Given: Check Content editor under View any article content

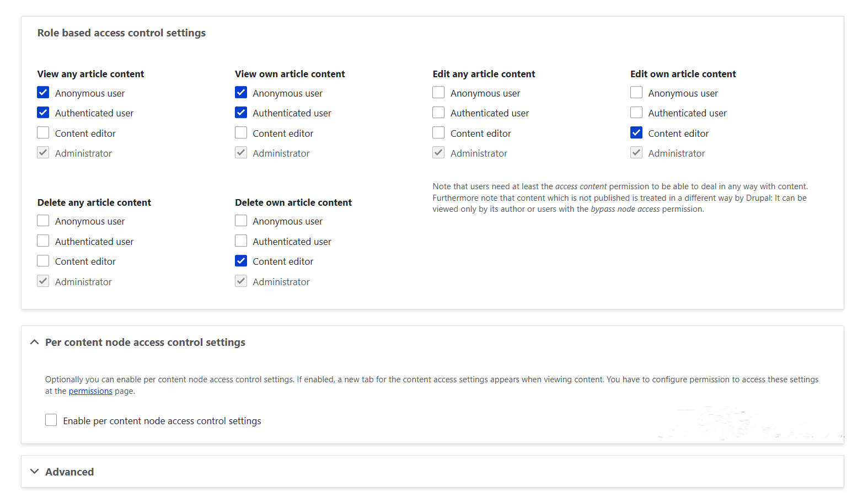Looking at the screenshot, I should pyautogui.click(x=43, y=132).
